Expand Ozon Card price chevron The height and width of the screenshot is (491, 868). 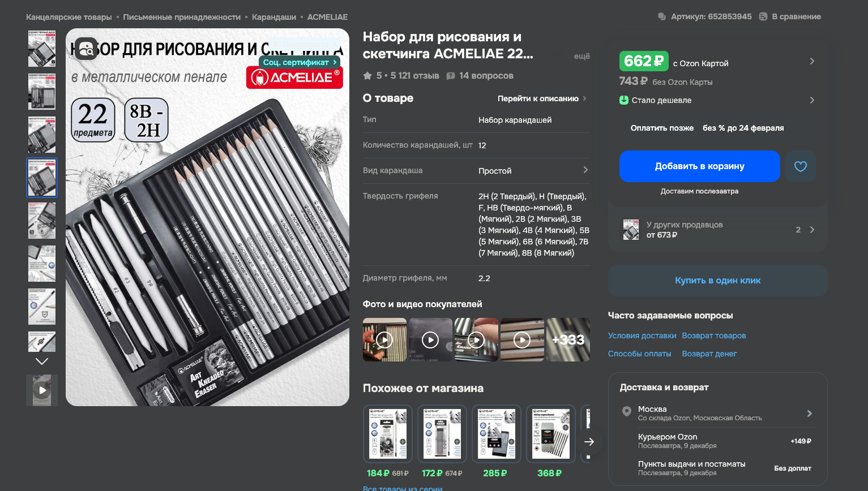[x=812, y=61]
